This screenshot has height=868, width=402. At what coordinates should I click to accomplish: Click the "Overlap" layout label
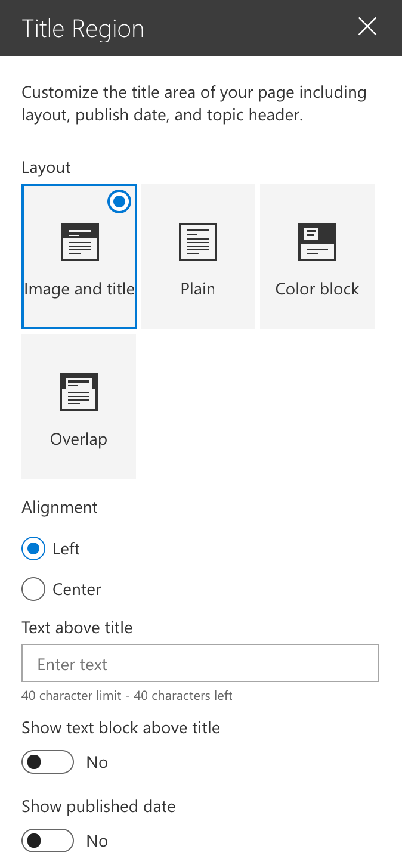pos(79,439)
